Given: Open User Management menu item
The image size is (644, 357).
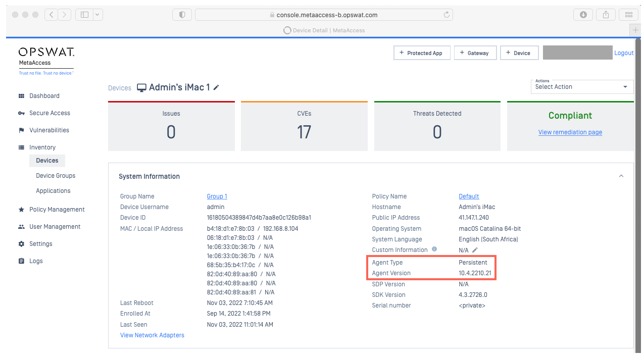Looking at the screenshot, I should click(55, 227).
